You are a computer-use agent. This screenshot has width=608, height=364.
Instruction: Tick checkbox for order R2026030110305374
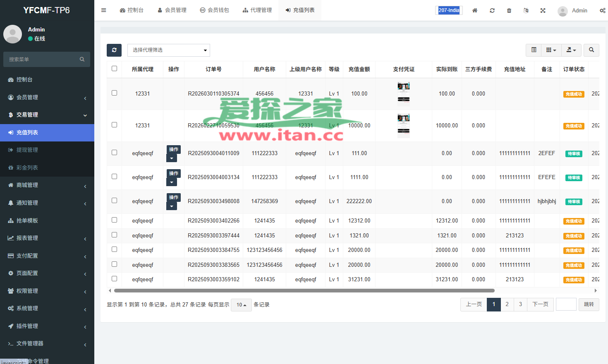click(114, 93)
